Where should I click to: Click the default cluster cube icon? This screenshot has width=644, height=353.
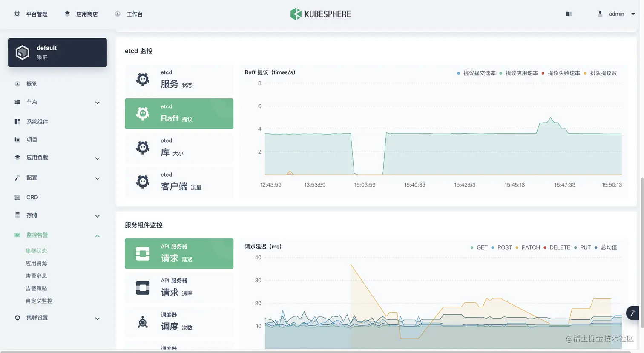(22, 52)
